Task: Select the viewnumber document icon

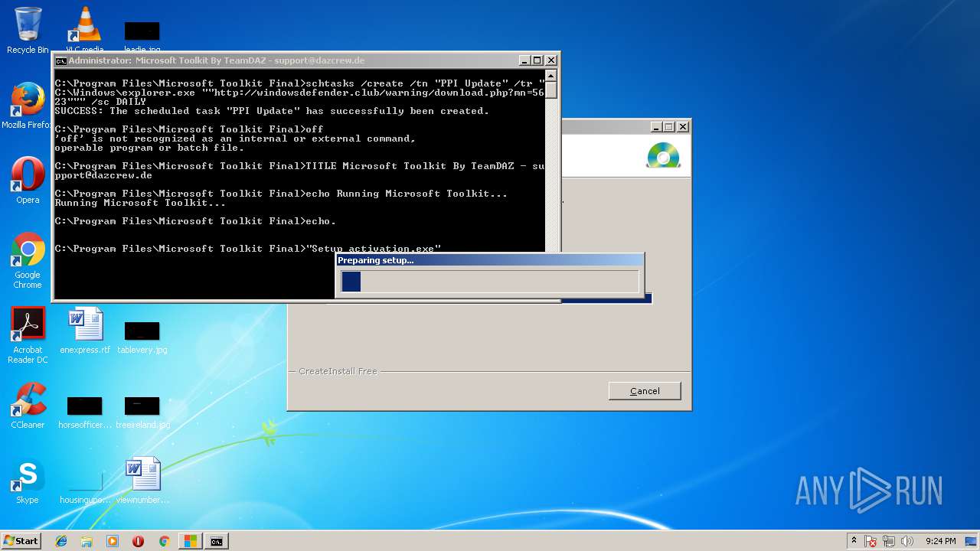Action: (142, 481)
